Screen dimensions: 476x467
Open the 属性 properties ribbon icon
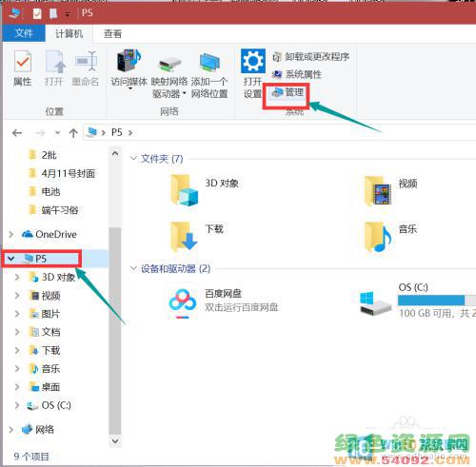point(23,68)
